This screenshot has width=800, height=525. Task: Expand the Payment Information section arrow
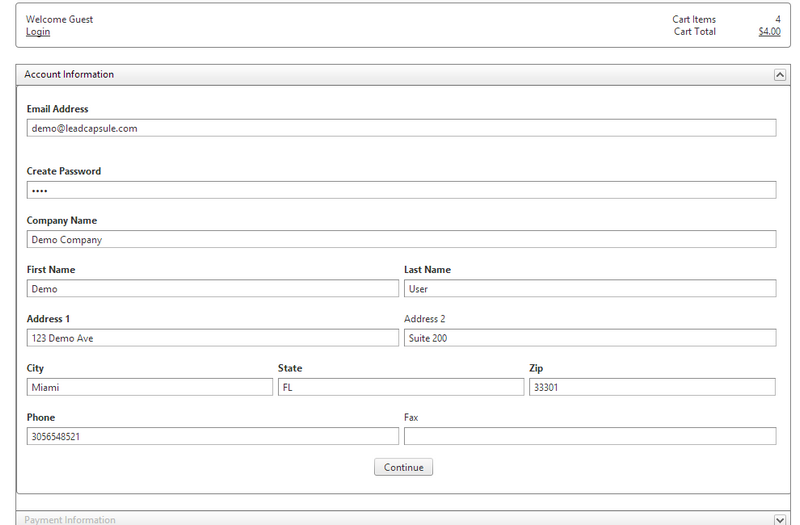(x=779, y=519)
